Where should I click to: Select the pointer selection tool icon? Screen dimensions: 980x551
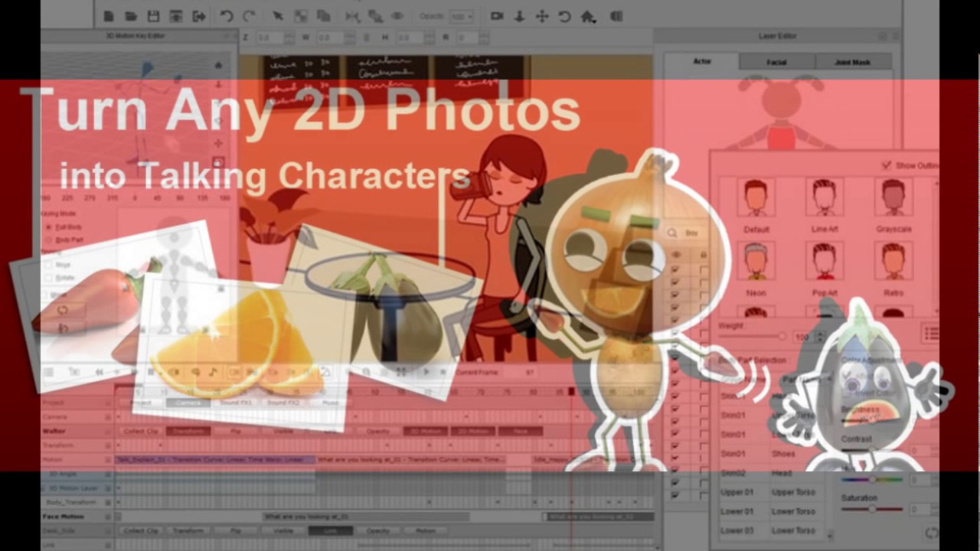tap(278, 16)
